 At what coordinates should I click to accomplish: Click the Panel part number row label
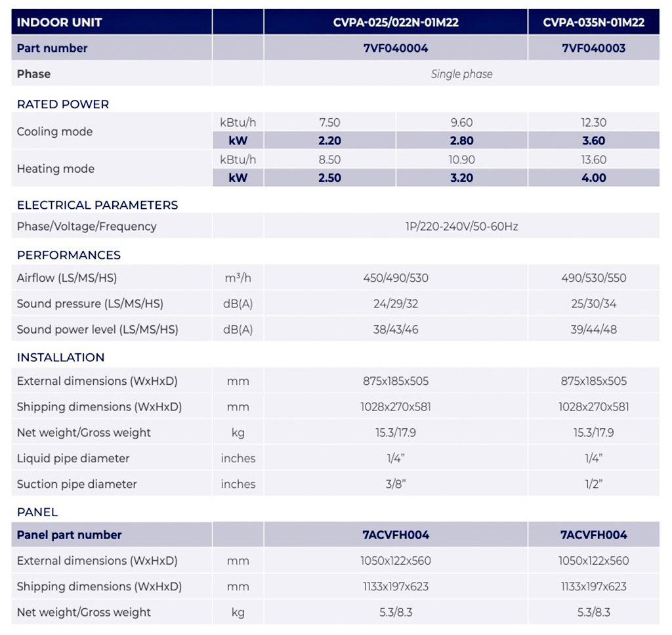point(70,535)
